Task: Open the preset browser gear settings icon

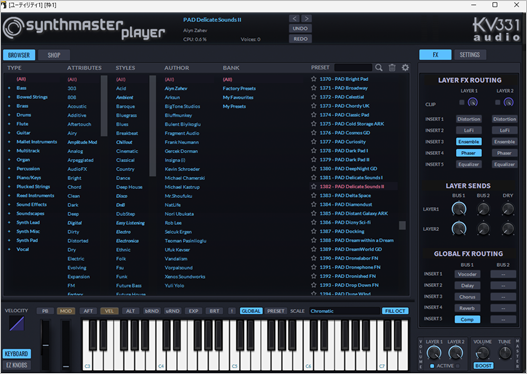Action: 405,68
